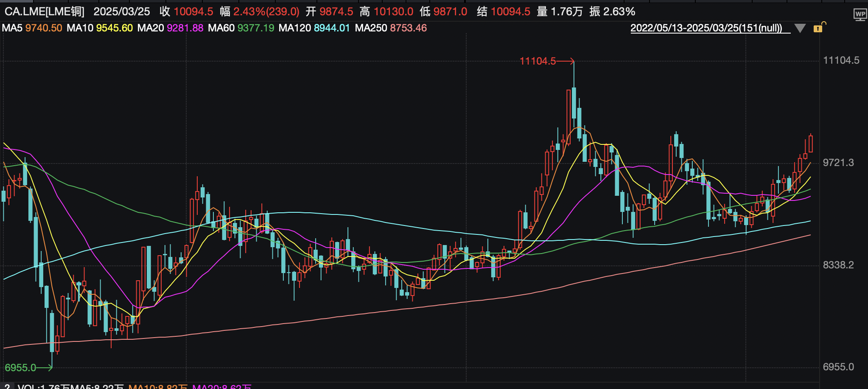Open the date range dropdown triangle
The image size is (868, 389).
800,28
